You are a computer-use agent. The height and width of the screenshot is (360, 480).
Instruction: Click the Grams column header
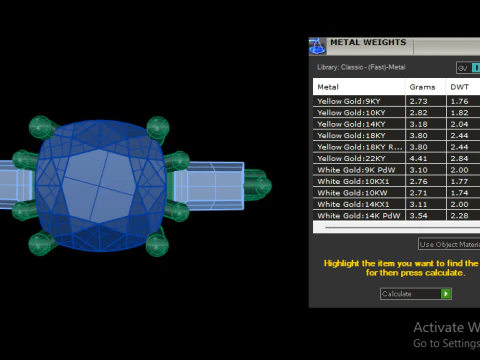coord(425,87)
